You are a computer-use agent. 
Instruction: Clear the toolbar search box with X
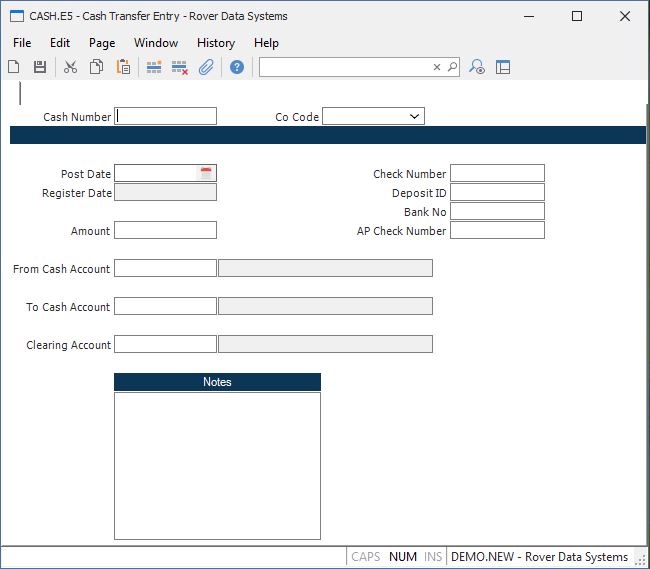click(x=437, y=67)
